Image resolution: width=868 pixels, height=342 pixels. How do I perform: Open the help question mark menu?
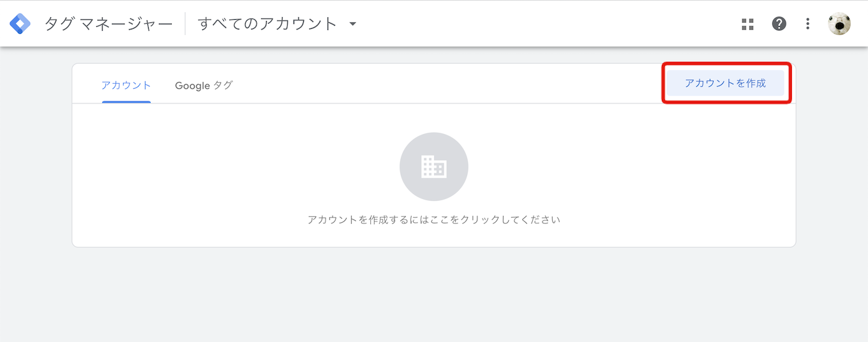click(x=779, y=24)
